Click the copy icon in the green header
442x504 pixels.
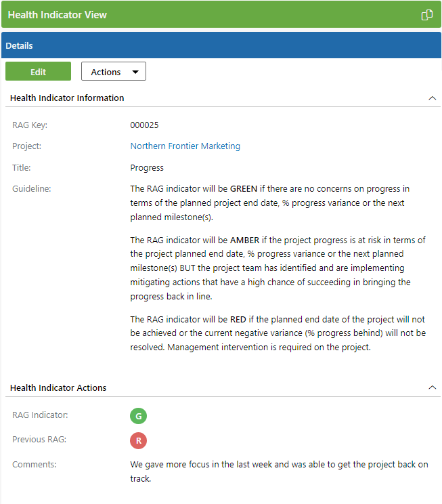(x=427, y=15)
